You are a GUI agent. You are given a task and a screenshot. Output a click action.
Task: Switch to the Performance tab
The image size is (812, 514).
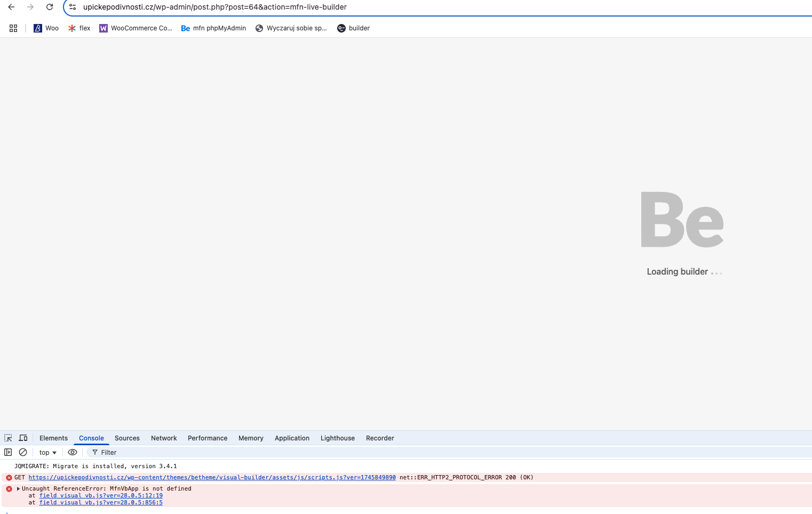(208, 438)
